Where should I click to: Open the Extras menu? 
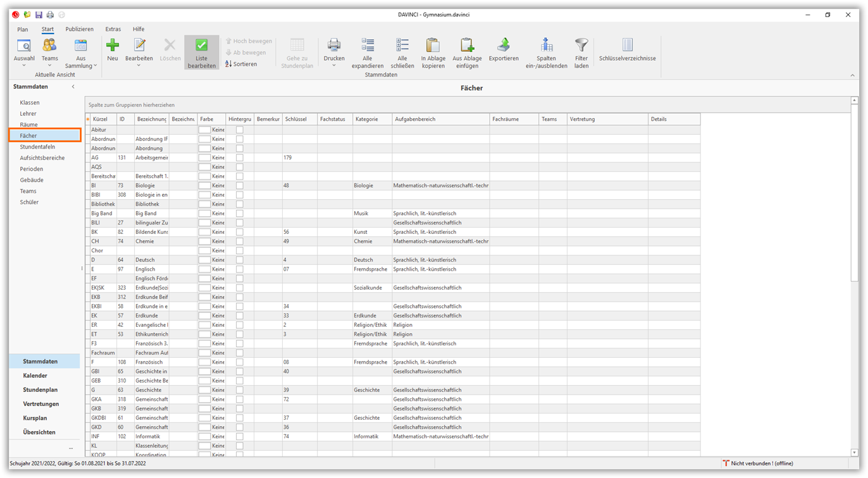click(x=113, y=29)
